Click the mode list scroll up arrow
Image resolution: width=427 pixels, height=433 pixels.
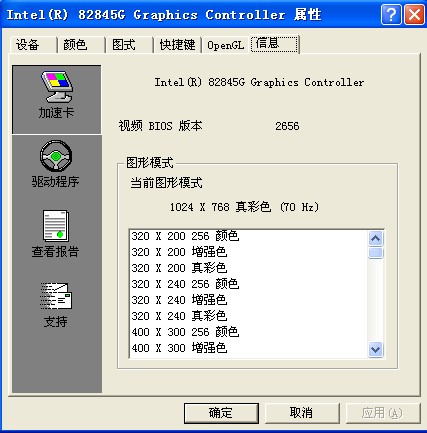click(x=376, y=238)
